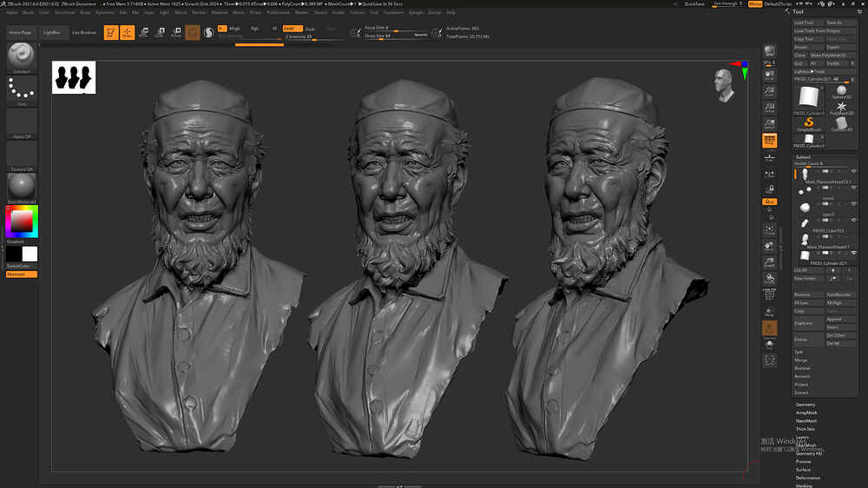Expand the Thick Skin subpalette

(x=806, y=429)
